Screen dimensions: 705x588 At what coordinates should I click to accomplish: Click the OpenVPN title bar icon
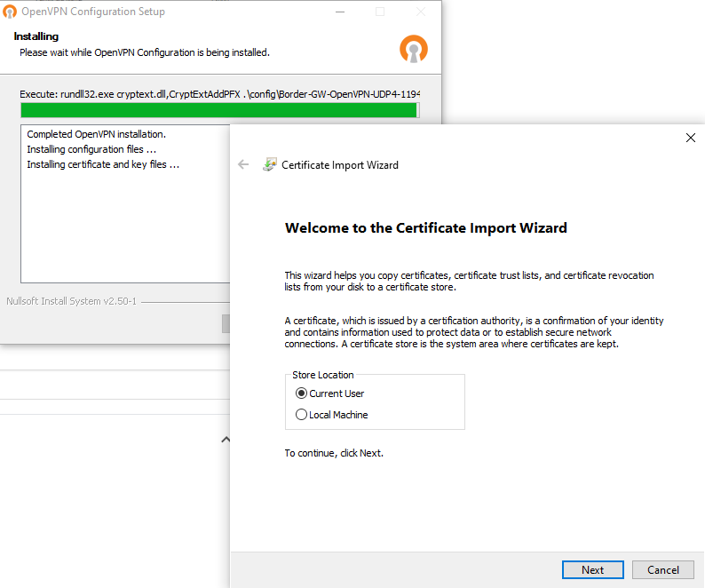pos(10,12)
